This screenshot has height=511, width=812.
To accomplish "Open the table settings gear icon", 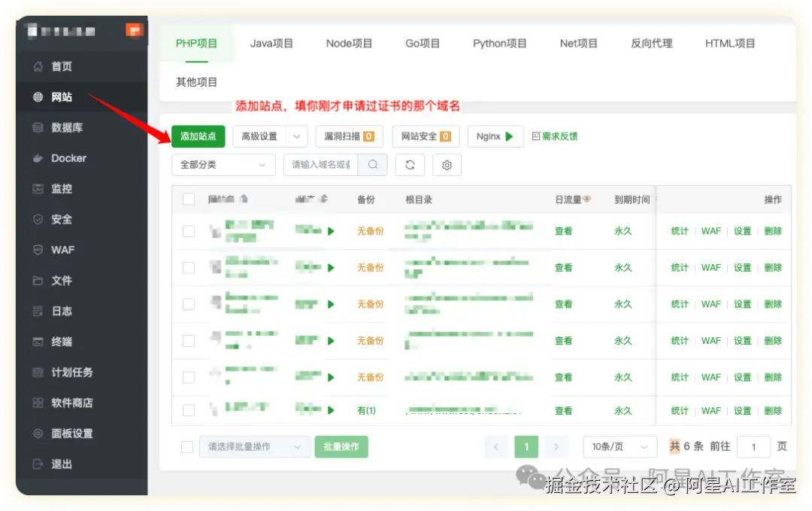I will [x=447, y=165].
